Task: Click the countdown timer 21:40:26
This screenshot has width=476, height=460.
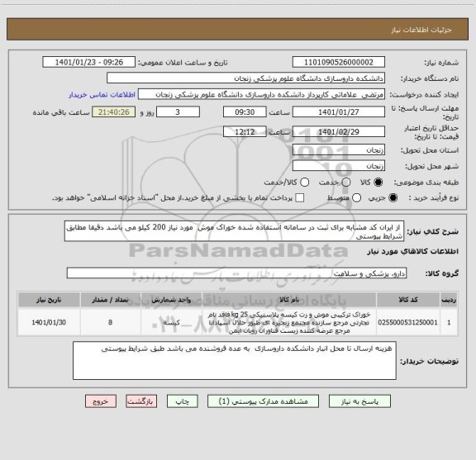Action: [114, 112]
